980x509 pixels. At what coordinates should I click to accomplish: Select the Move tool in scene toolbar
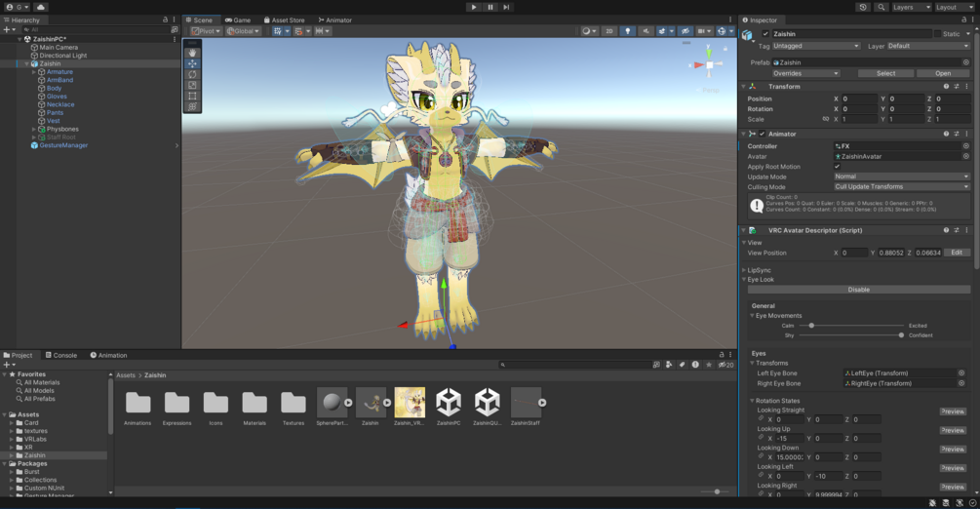click(x=192, y=63)
